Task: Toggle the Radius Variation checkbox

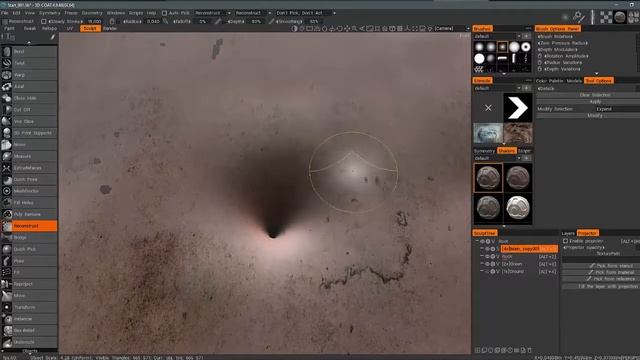Action: [540, 62]
